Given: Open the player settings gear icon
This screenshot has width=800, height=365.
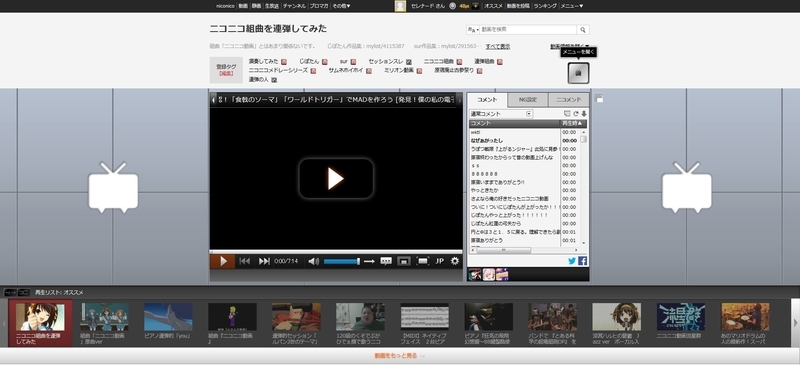Looking at the screenshot, I should tap(455, 261).
